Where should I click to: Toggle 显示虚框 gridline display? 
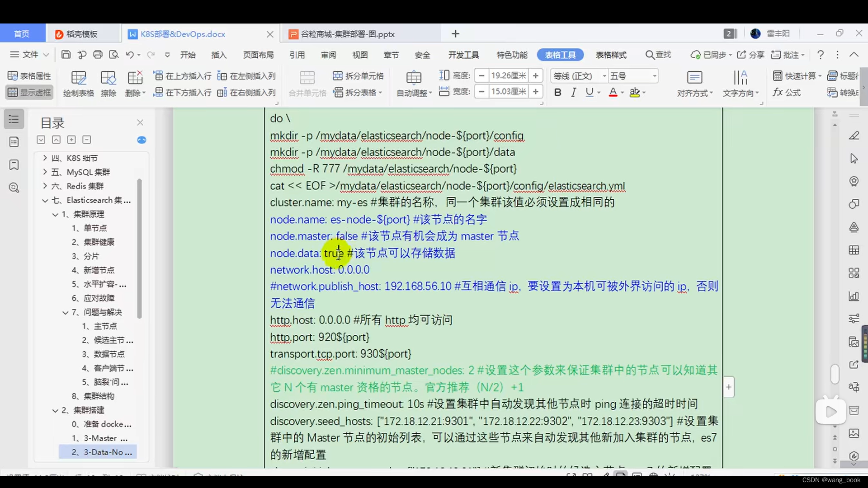pyautogui.click(x=28, y=92)
